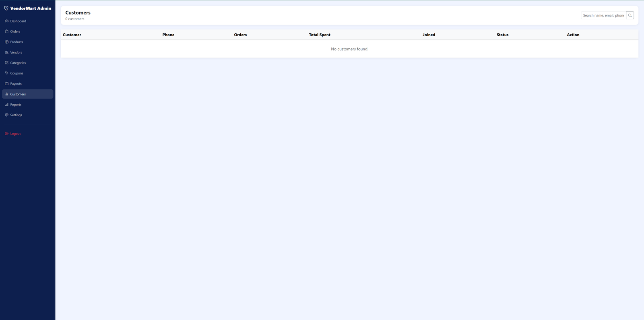
Task: Click the Settings gear icon in sidebar
Action: click(6, 115)
